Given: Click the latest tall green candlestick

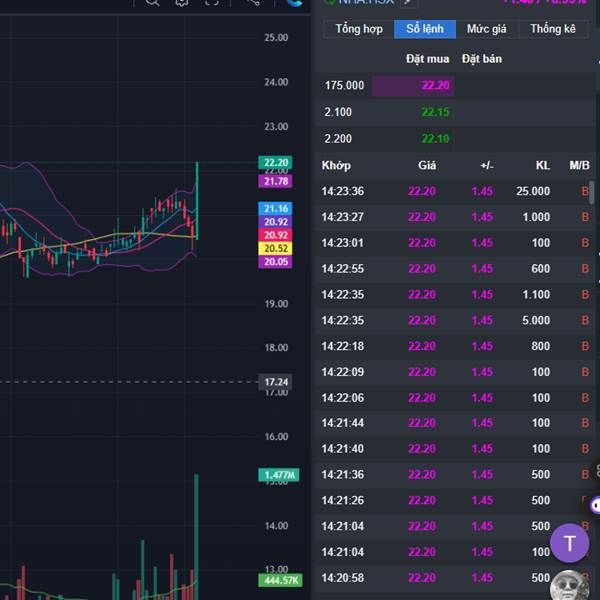Looking at the screenshot, I should [197, 201].
